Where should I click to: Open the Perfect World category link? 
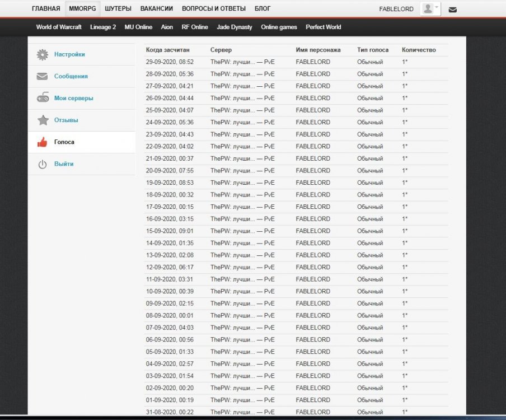[x=323, y=27]
